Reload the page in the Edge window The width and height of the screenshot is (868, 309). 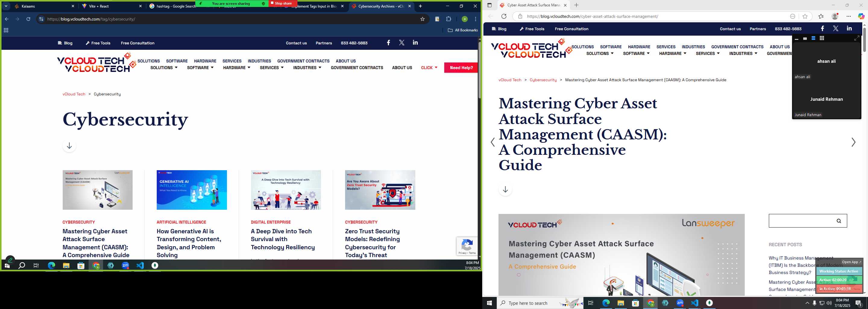tap(504, 16)
